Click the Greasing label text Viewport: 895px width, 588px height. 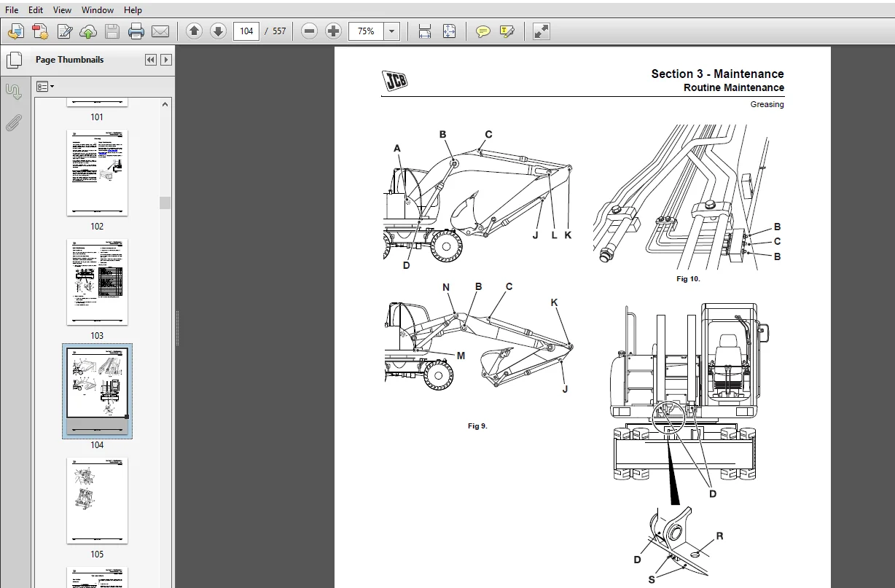[x=767, y=104]
